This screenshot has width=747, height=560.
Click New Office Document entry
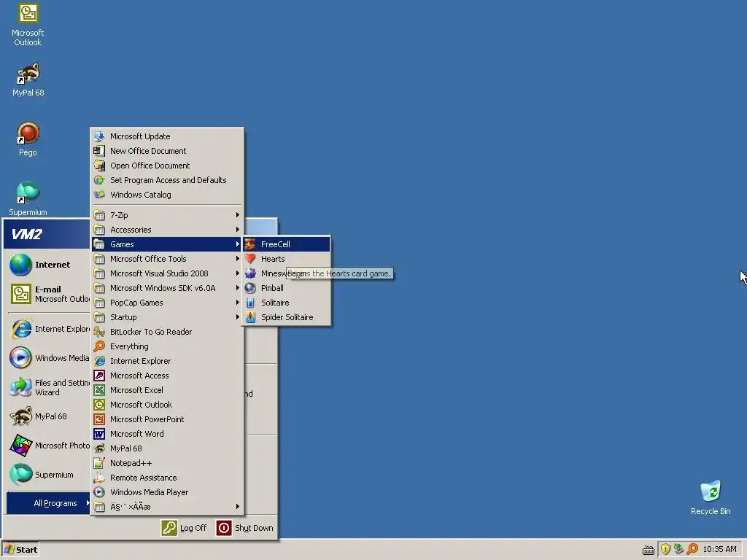pyautogui.click(x=167, y=151)
